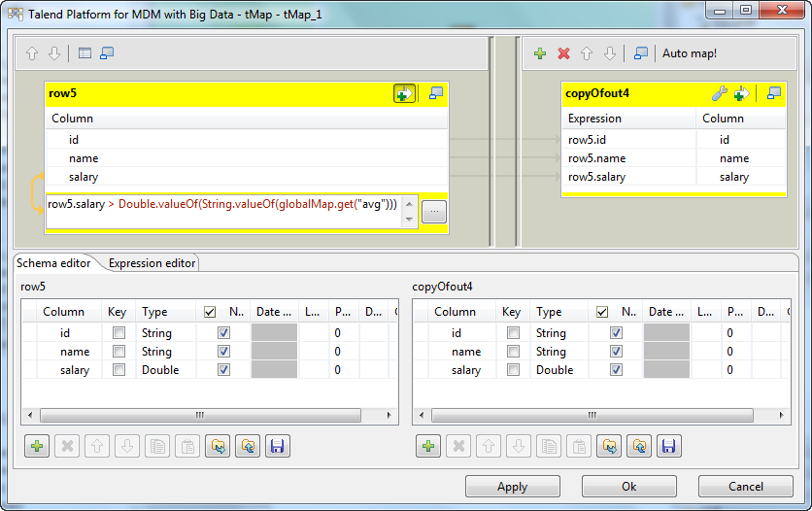Open filter expression builder ellipsis button
This screenshot has height=511, width=812.
point(434,212)
